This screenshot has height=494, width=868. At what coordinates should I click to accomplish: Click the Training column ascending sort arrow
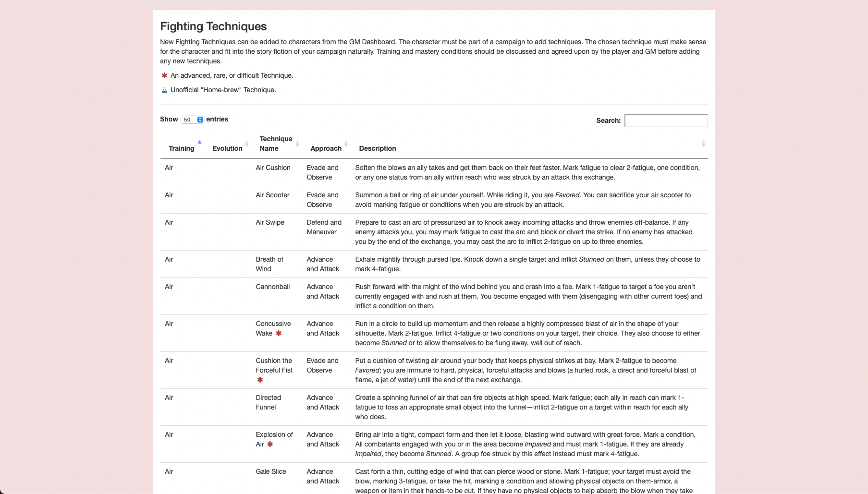pyautogui.click(x=199, y=143)
